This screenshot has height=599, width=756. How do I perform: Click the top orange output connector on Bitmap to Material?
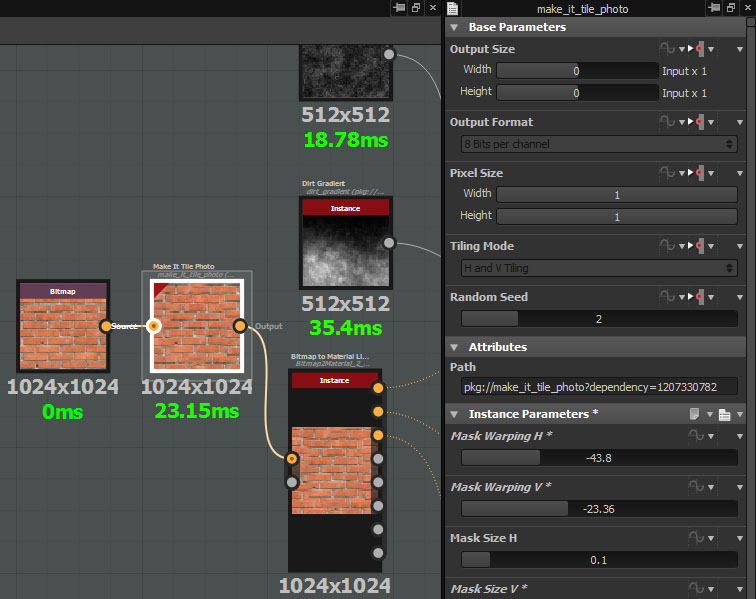378,388
